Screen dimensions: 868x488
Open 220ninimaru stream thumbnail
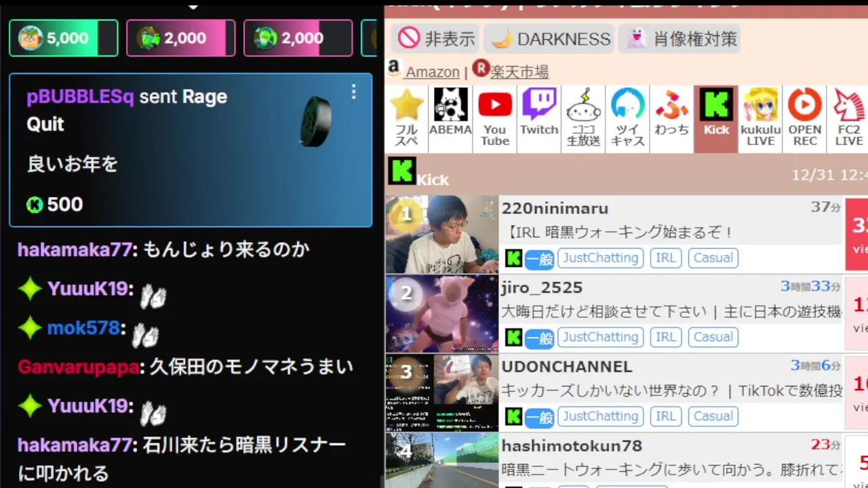[x=442, y=235]
